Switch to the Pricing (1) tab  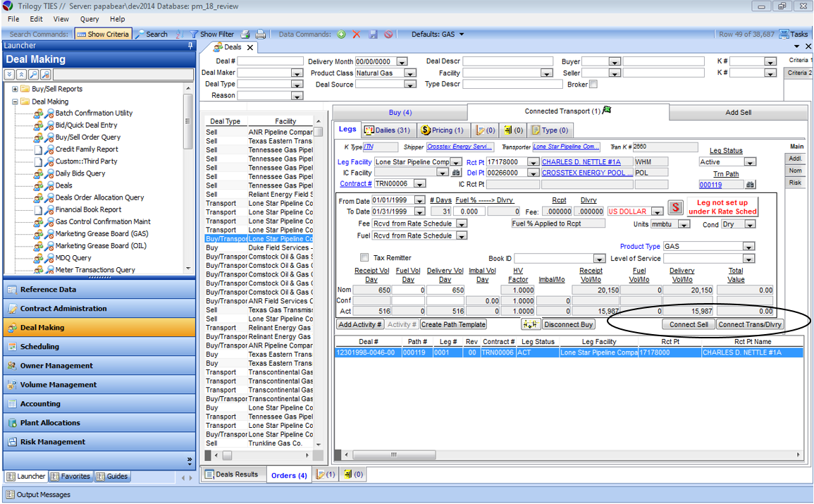pyautogui.click(x=442, y=130)
